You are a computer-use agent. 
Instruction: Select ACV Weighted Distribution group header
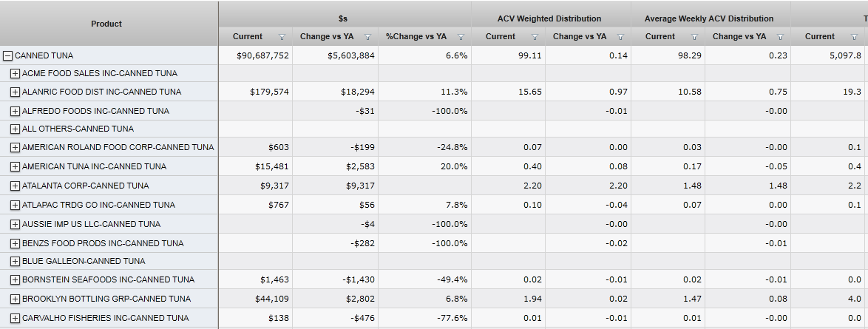click(549, 18)
